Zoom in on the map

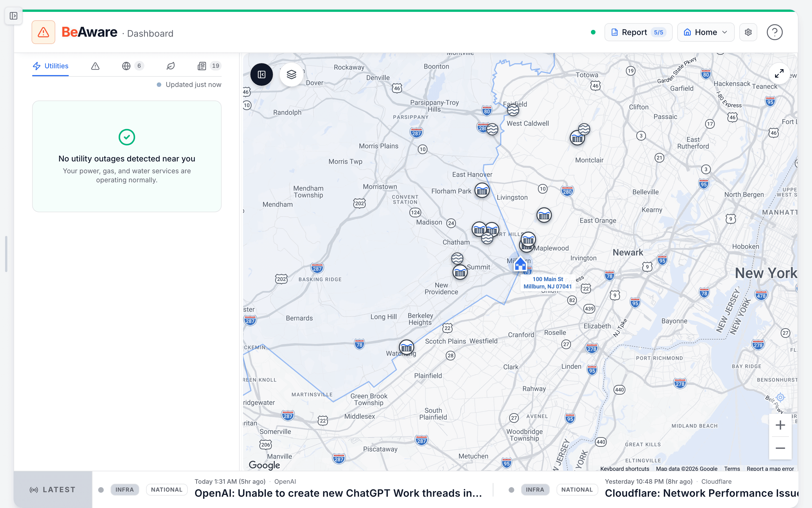pyautogui.click(x=780, y=425)
